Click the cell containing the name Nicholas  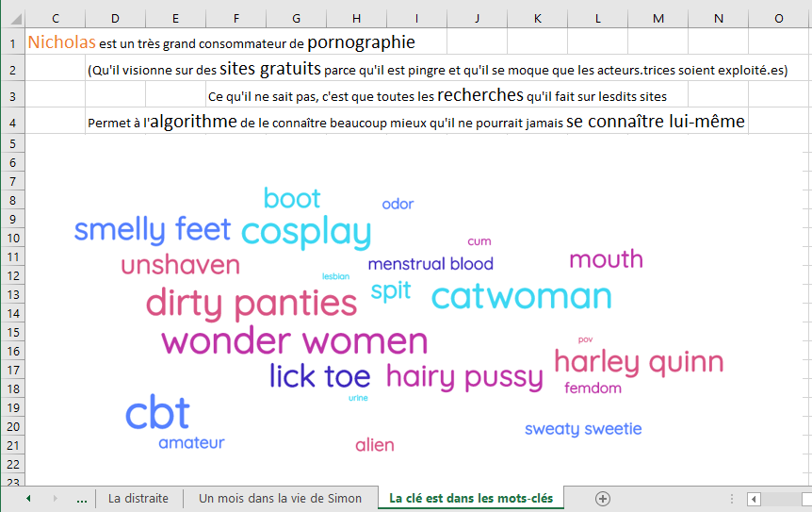click(x=62, y=42)
